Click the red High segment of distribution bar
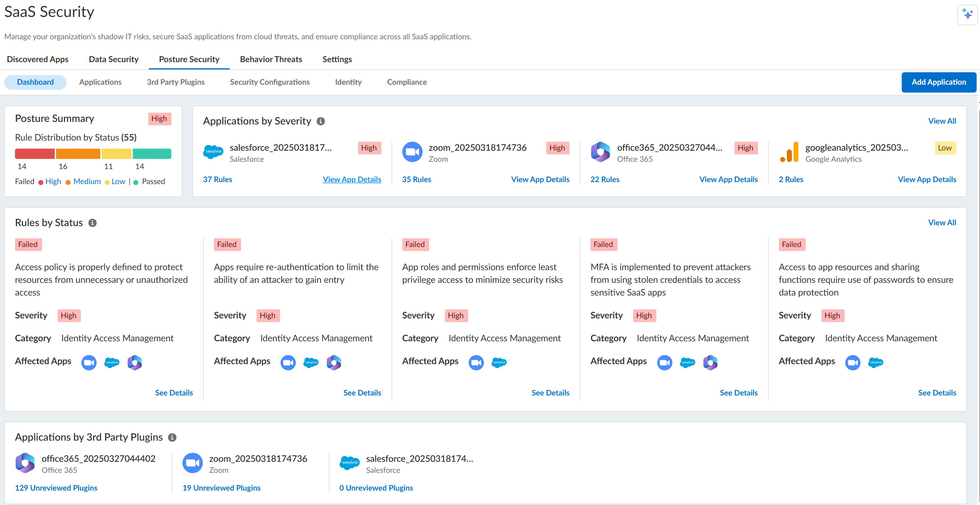 click(x=35, y=154)
